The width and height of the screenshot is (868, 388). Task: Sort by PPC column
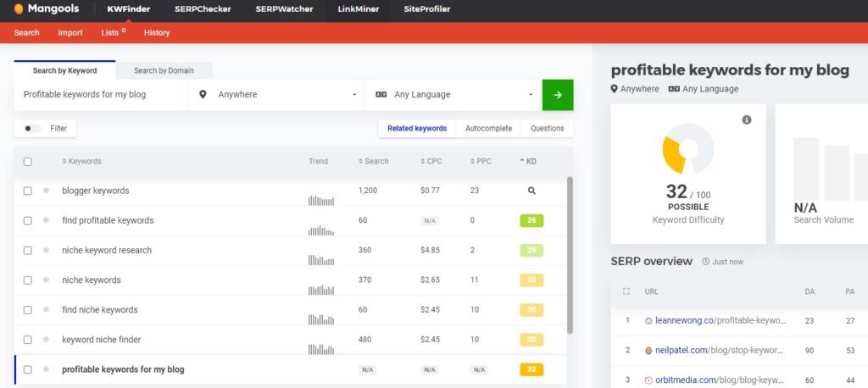[481, 162]
